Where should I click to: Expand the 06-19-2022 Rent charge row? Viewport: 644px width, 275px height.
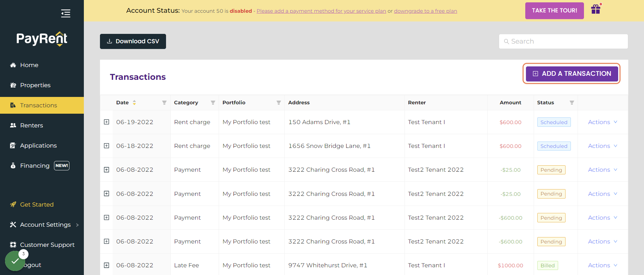(107, 122)
